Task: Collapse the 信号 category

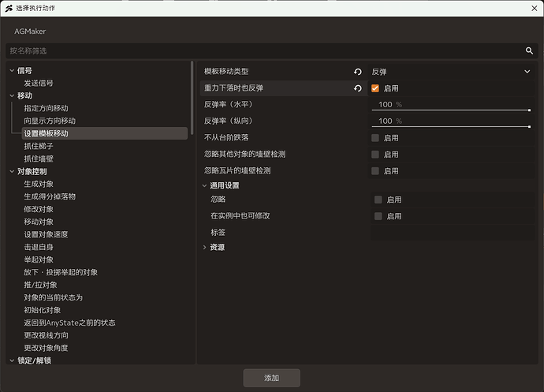Action: click(x=12, y=70)
